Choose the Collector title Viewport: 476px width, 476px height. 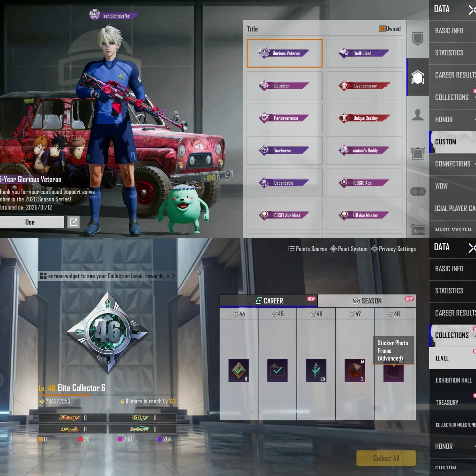click(x=284, y=86)
